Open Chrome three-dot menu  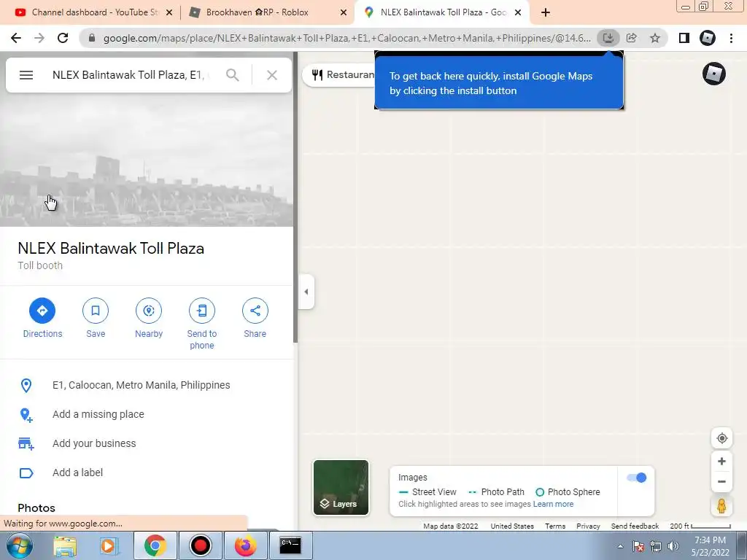coord(731,38)
